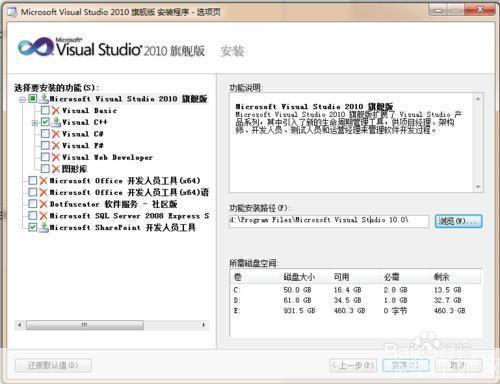
Task: Click the E: drive row label
Action: click(237, 311)
